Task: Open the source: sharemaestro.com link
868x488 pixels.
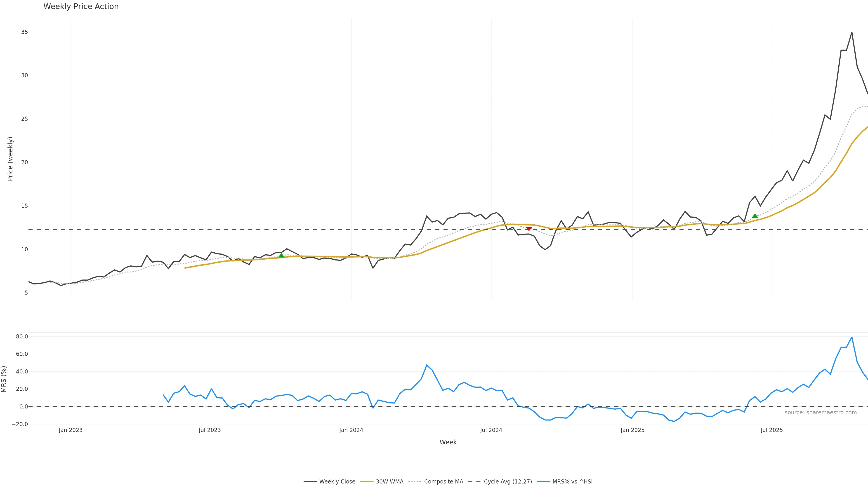Action: pyautogui.click(x=821, y=413)
